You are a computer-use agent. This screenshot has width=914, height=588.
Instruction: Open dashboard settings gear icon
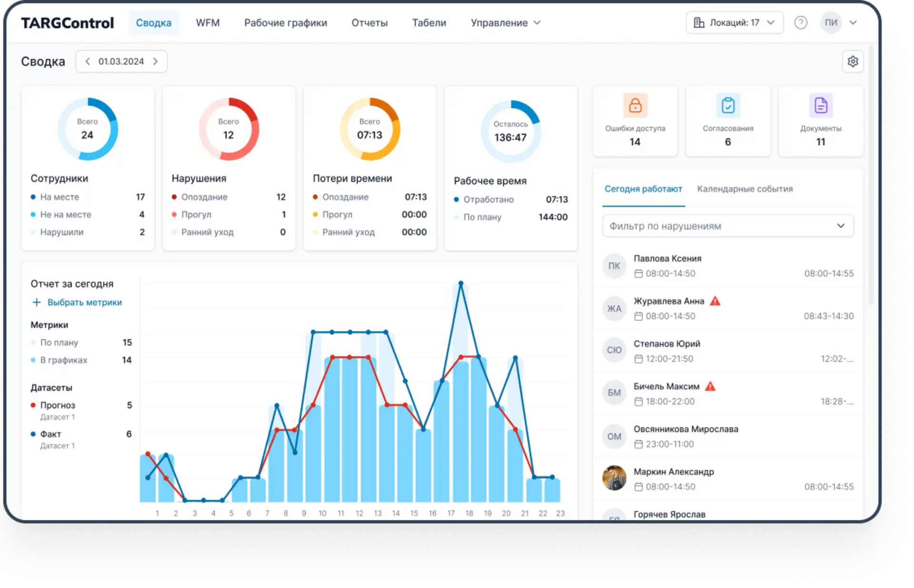pyautogui.click(x=853, y=61)
